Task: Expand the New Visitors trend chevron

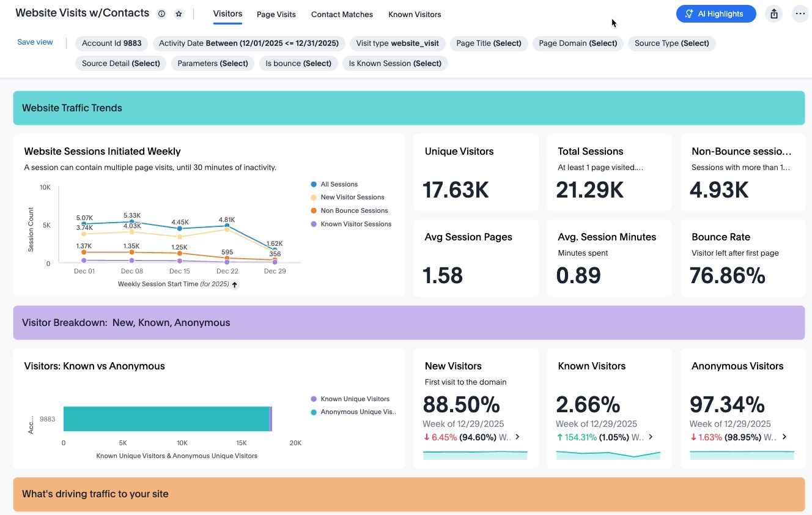Action: pyautogui.click(x=517, y=437)
